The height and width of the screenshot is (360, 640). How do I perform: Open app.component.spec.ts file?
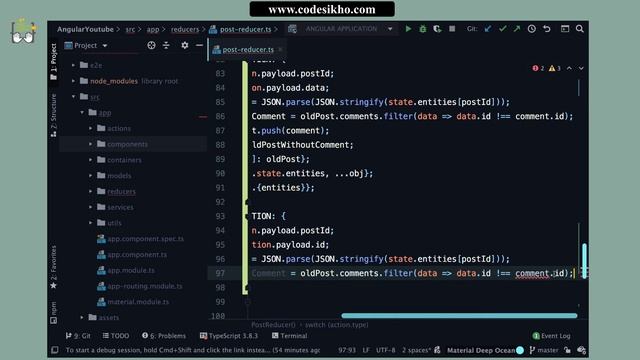click(145, 239)
